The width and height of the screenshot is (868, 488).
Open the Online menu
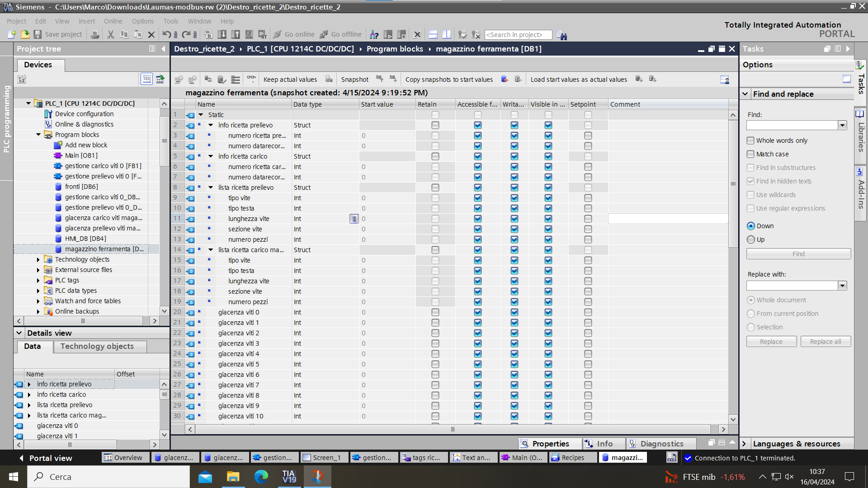[x=113, y=21]
